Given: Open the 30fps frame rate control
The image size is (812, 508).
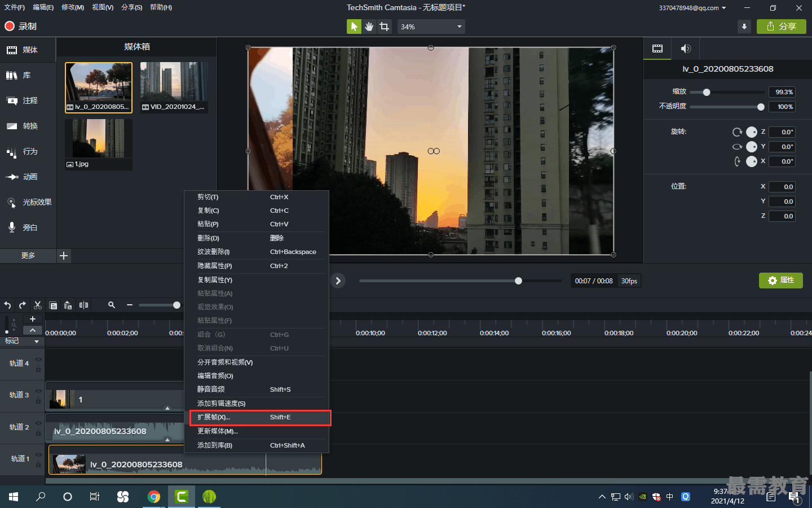Looking at the screenshot, I should pyautogui.click(x=629, y=281).
